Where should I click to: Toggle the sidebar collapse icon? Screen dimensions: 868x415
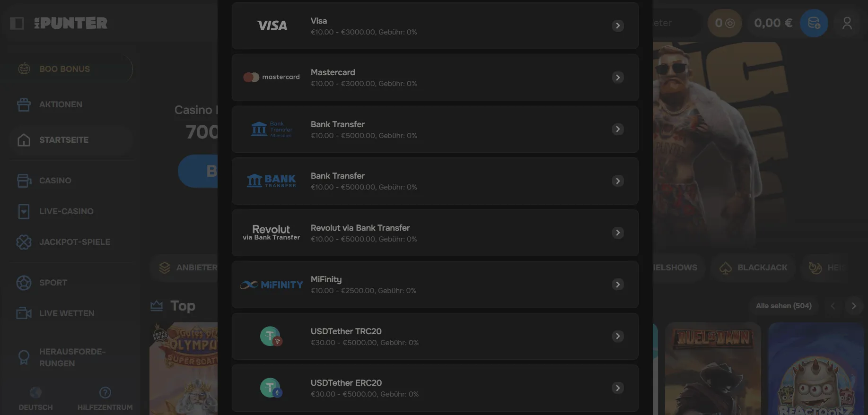click(x=17, y=23)
